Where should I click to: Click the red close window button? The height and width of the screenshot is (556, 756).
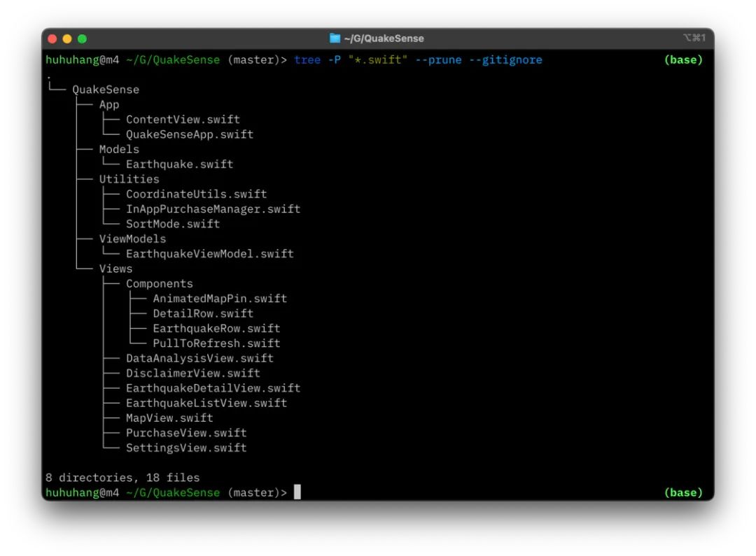pyautogui.click(x=53, y=38)
